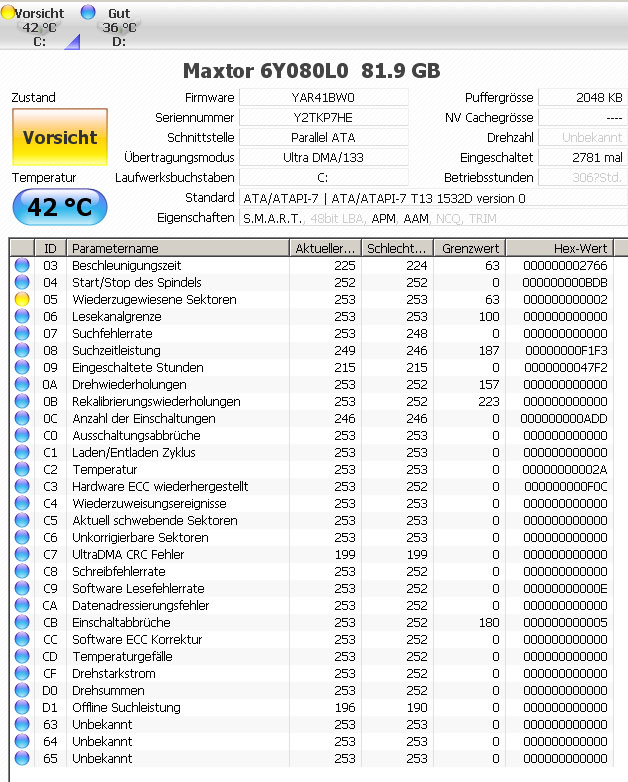Click hex value 000000000ADD
The image size is (628, 782).
point(564,418)
